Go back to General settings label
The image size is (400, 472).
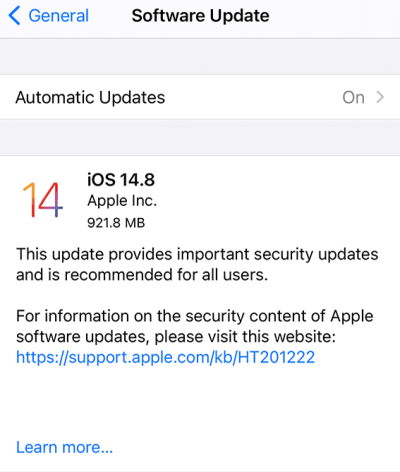click(x=59, y=16)
